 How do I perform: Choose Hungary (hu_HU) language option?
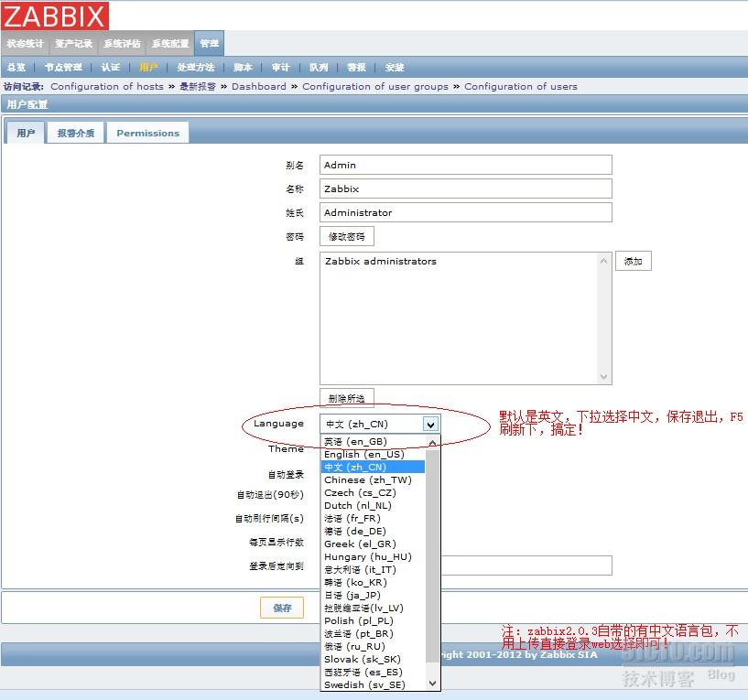(x=373, y=557)
